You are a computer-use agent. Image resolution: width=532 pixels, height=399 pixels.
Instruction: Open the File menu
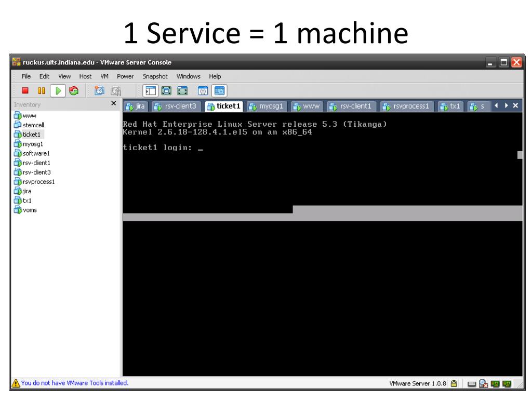click(x=26, y=76)
